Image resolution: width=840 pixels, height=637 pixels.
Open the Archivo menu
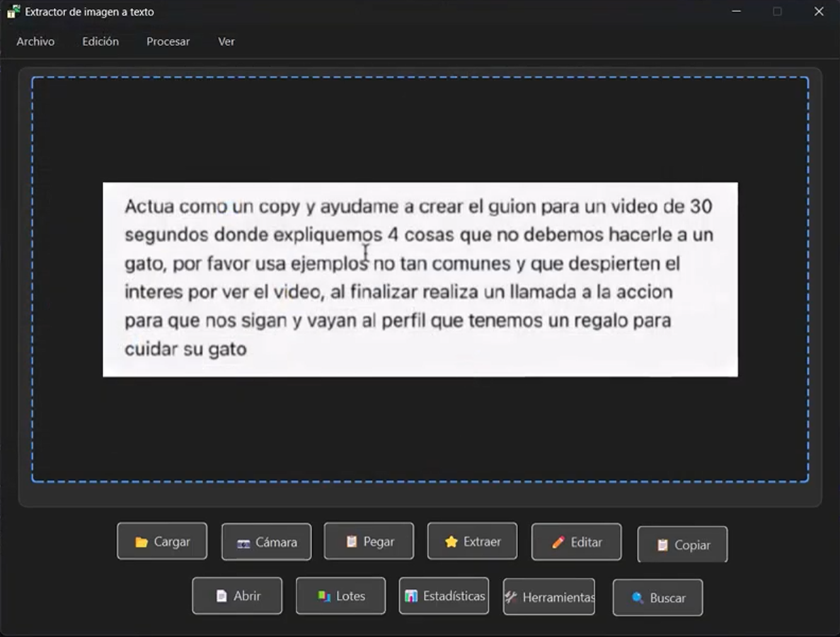coord(35,42)
